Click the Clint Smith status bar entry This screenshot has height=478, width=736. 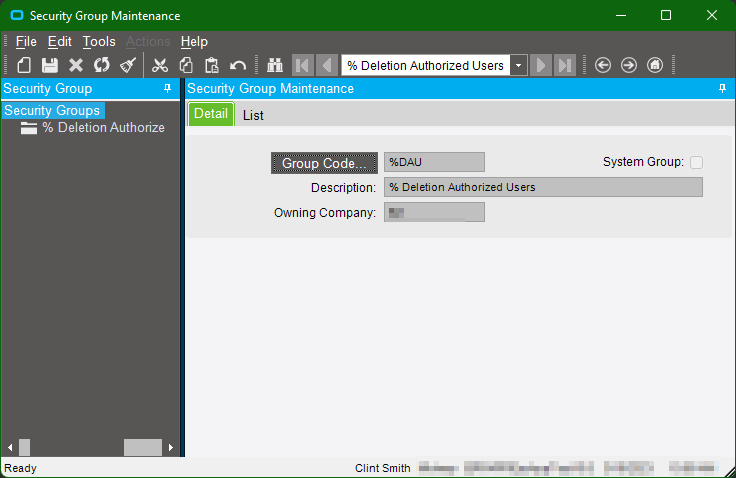point(383,468)
